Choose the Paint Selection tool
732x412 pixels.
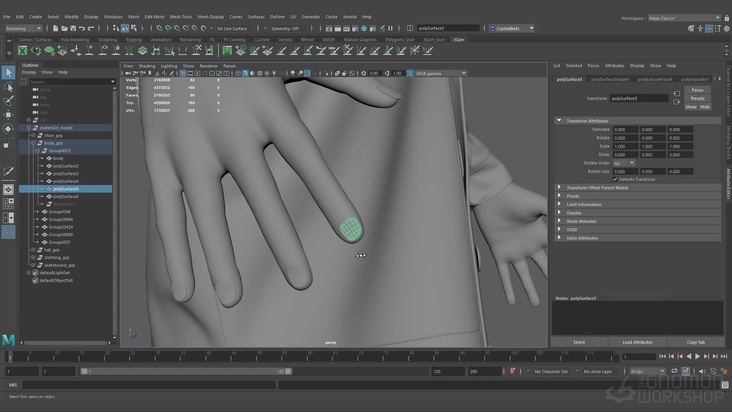click(8, 101)
